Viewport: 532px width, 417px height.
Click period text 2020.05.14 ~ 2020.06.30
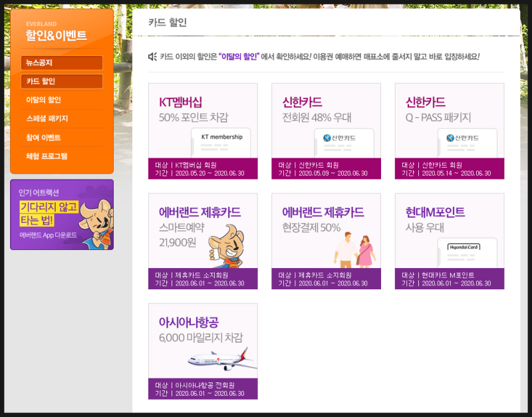[456, 174]
